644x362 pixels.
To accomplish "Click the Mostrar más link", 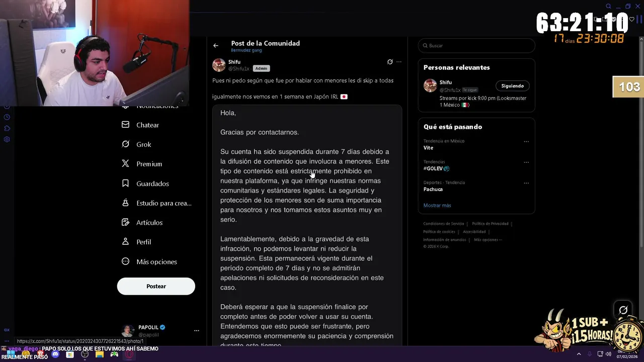I will tap(437, 205).
